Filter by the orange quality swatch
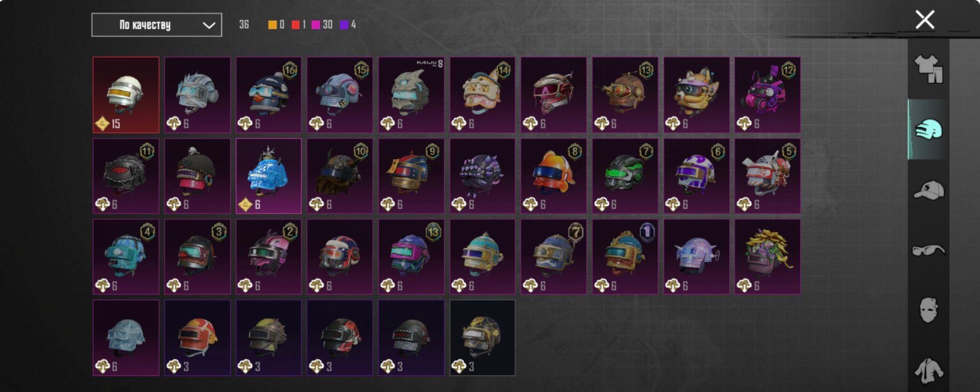 pyautogui.click(x=273, y=24)
